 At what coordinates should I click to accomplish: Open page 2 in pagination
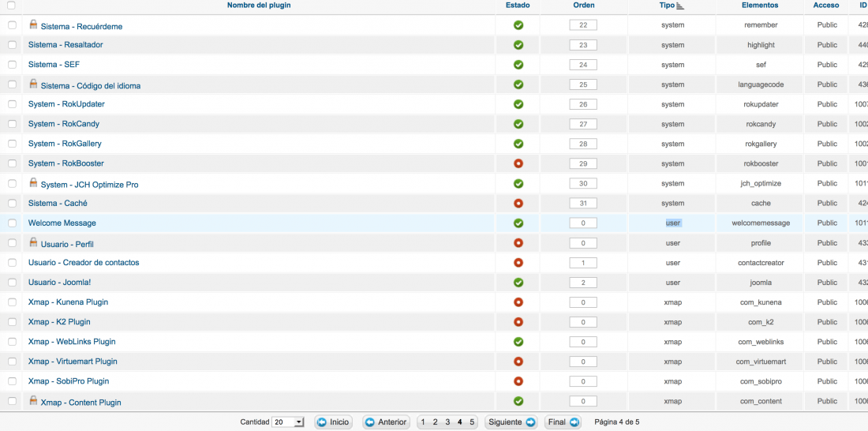coord(435,422)
